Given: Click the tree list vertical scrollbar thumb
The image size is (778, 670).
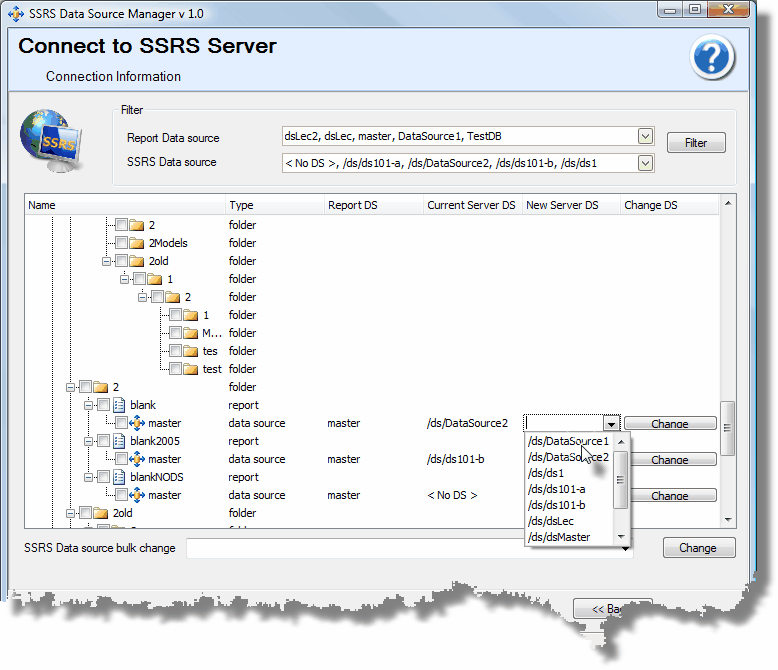Looking at the screenshot, I should pyautogui.click(x=727, y=428).
